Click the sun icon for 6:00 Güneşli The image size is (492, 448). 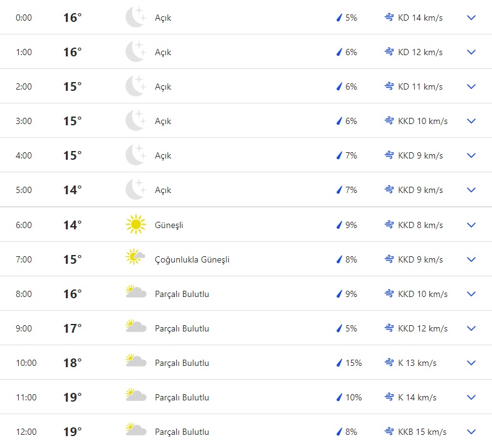click(135, 224)
